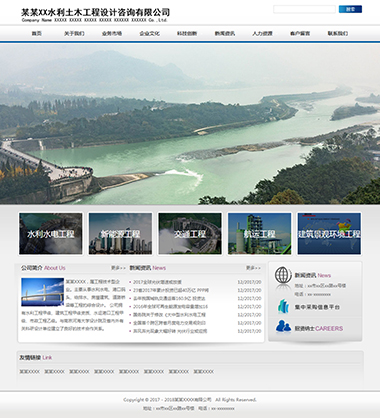Open the 水利水电工程 category thumbnail
Image resolution: width=380 pixels, height=418 pixels.
tap(51, 234)
